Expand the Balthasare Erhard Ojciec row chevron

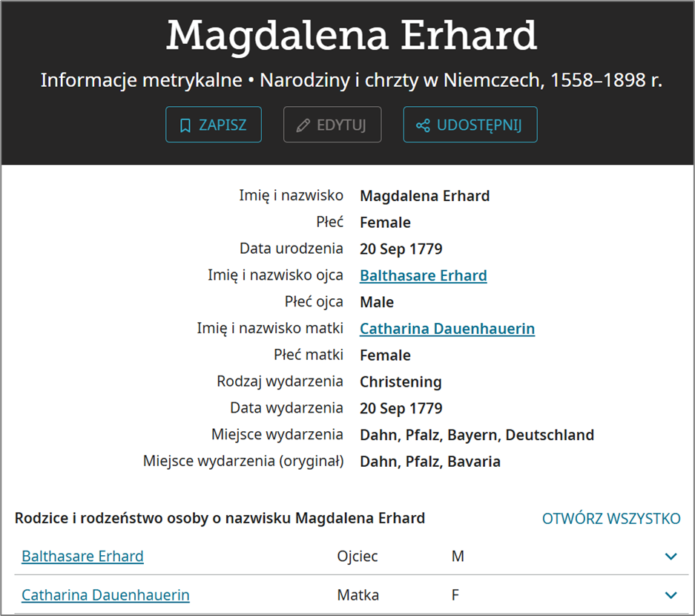pyautogui.click(x=671, y=556)
